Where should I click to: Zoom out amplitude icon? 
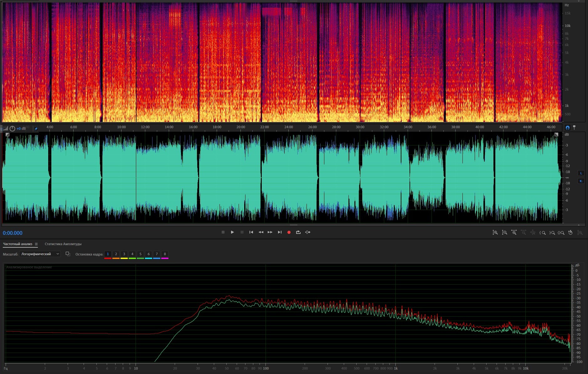[504, 233]
